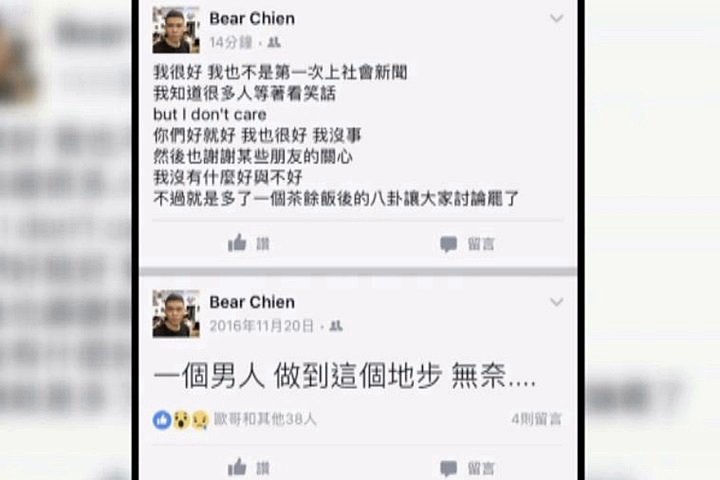Expand the chevron menu on the 2016 post
This screenshot has height=480, width=720.
coord(557,302)
